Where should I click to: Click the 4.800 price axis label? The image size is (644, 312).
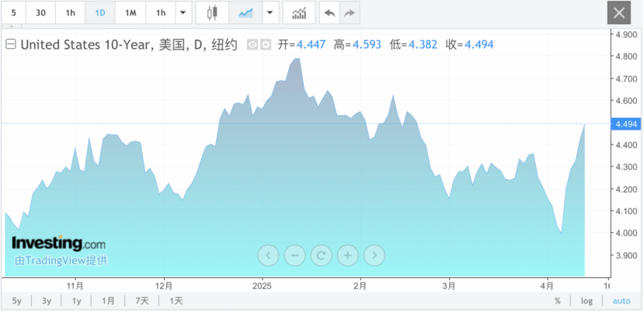click(x=626, y=56)
